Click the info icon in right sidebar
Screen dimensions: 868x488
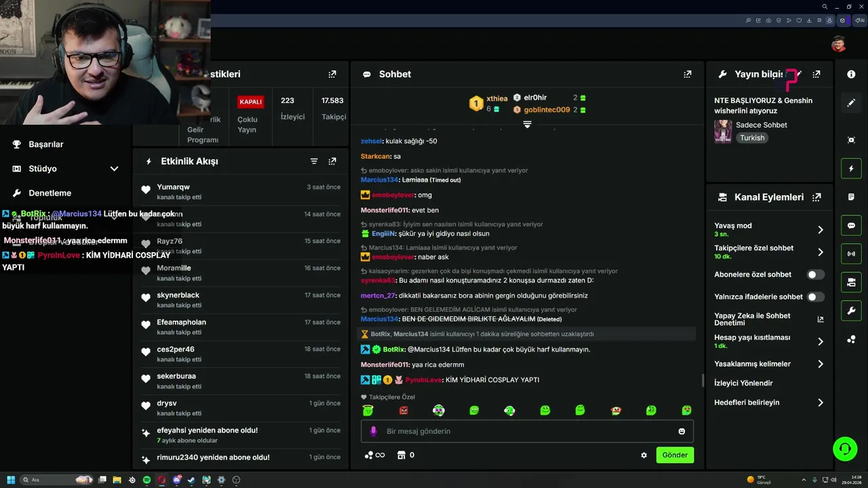coord(851,74)
